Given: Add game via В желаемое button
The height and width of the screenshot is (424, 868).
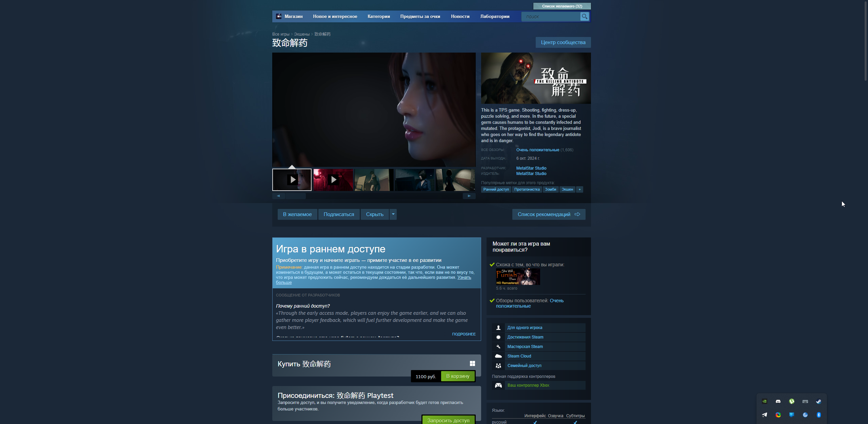Looking at the screenshot, I should coord(297,214).
